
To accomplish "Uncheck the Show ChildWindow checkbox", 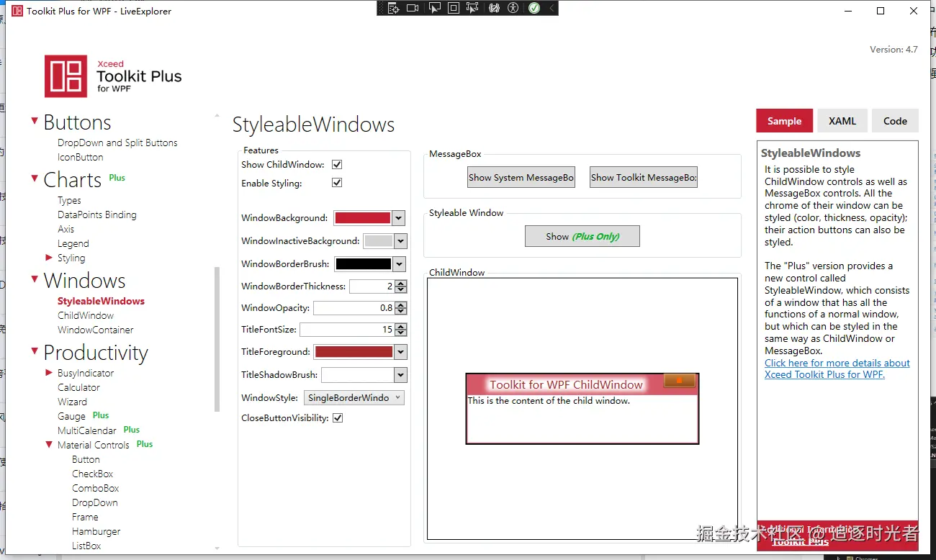I will tap(337, 165).
